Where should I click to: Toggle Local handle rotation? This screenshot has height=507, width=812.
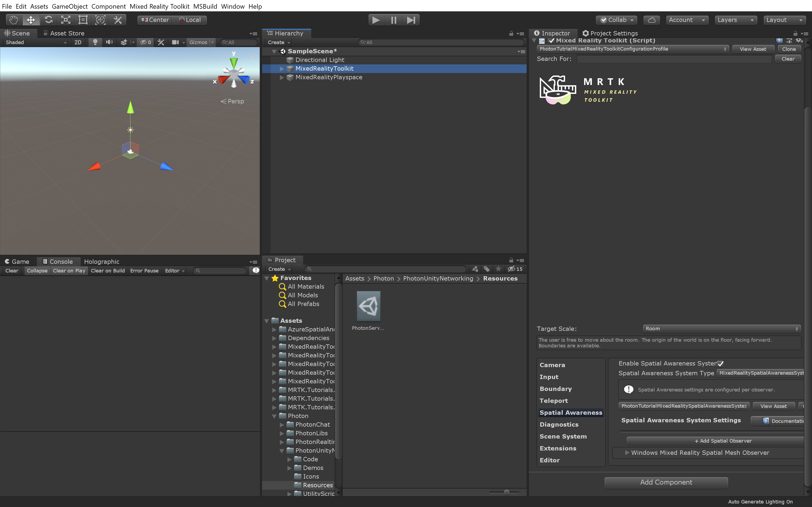click(x=190, y=20)
